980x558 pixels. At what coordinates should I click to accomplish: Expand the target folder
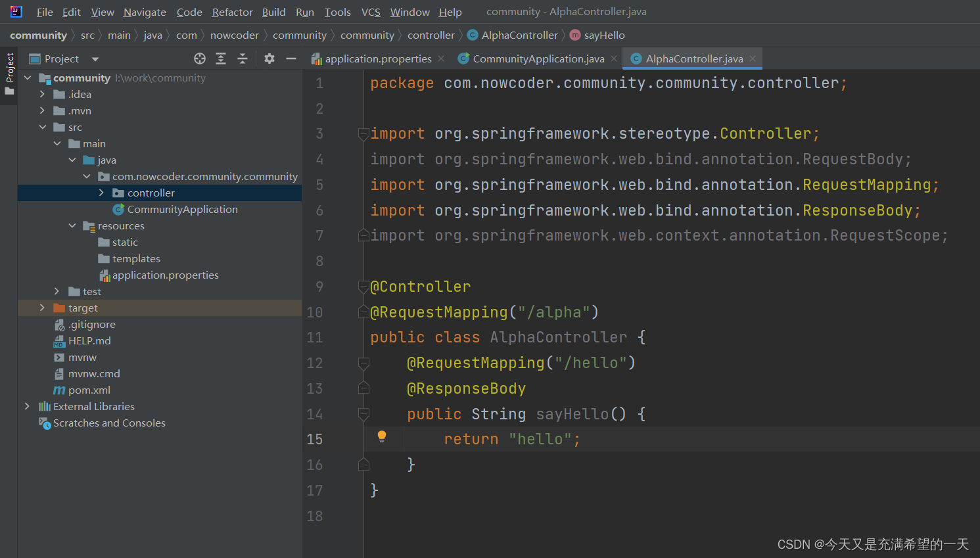point(42,308)
